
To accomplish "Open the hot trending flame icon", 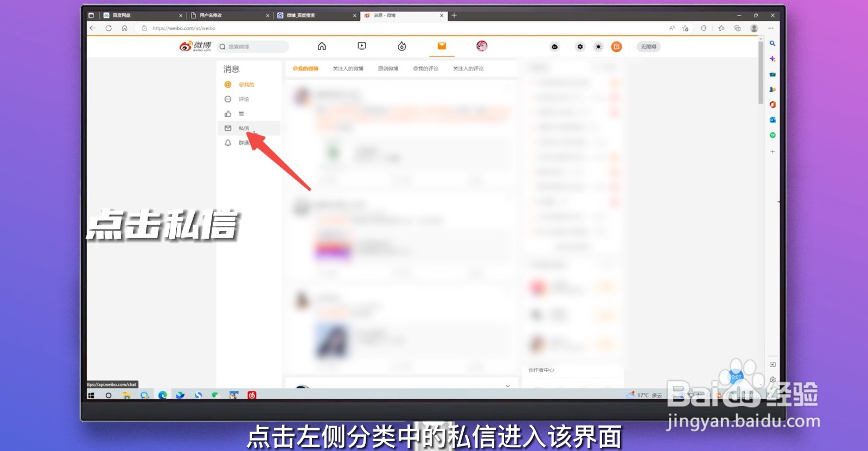I will (402, 46).
